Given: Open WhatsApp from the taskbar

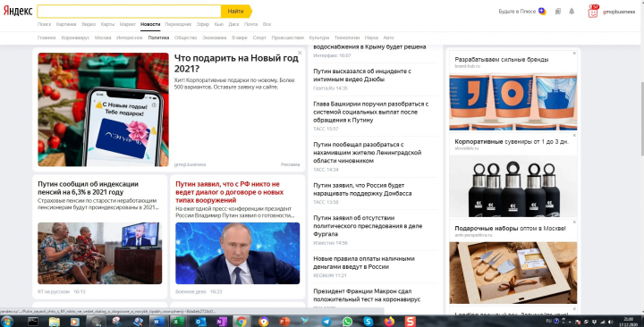Looking at the screenshot, I should pyautogui.click(x=347, y=322).
